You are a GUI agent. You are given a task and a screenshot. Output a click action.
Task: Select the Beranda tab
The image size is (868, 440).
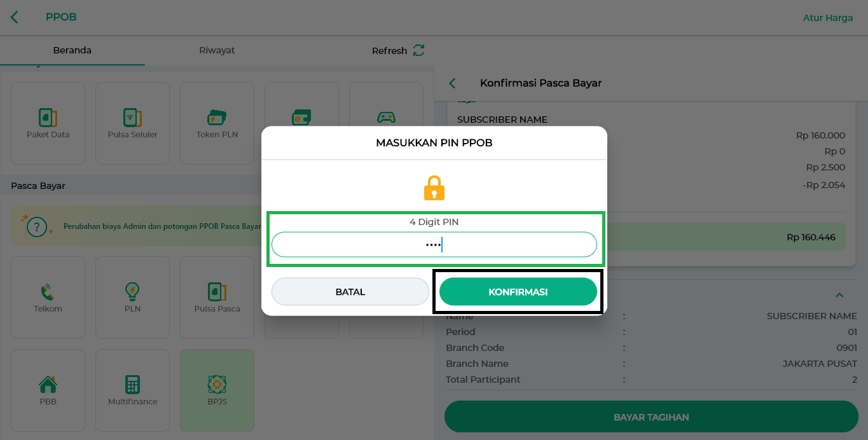72,50
